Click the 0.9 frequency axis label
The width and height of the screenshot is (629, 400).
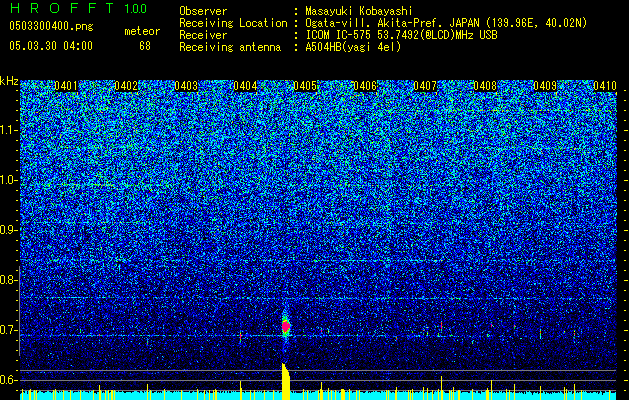[x=9, y=230]
